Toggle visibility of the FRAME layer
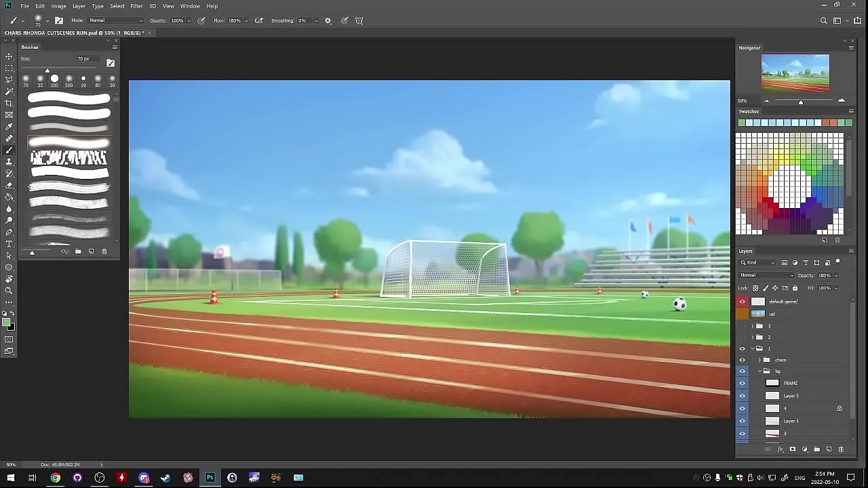Viewport: 868px width, 488px height. (x=742, y=383)
